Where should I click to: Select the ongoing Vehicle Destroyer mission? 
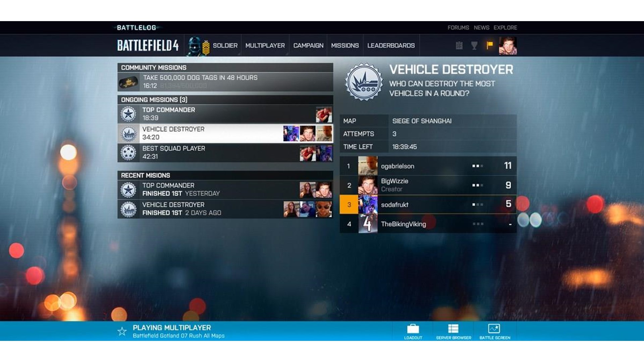pyautogui.click(x=225, y=133)
